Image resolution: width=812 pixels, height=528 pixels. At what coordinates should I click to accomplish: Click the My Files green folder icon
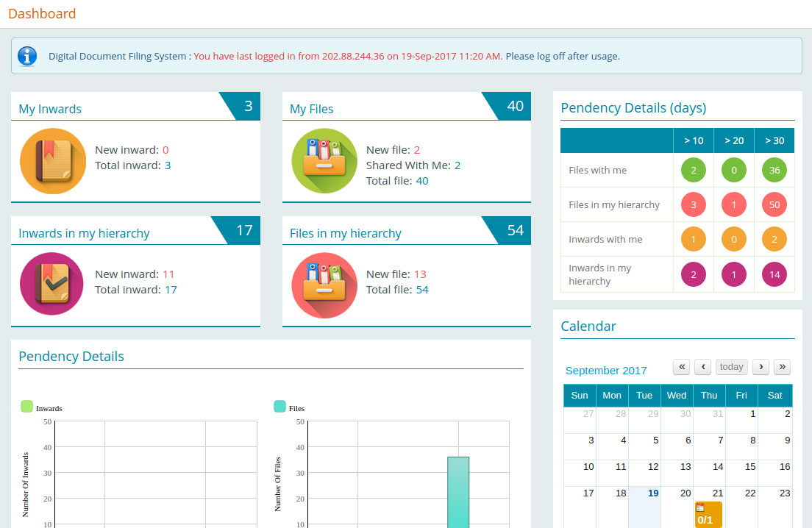click(x=324, y=161)
